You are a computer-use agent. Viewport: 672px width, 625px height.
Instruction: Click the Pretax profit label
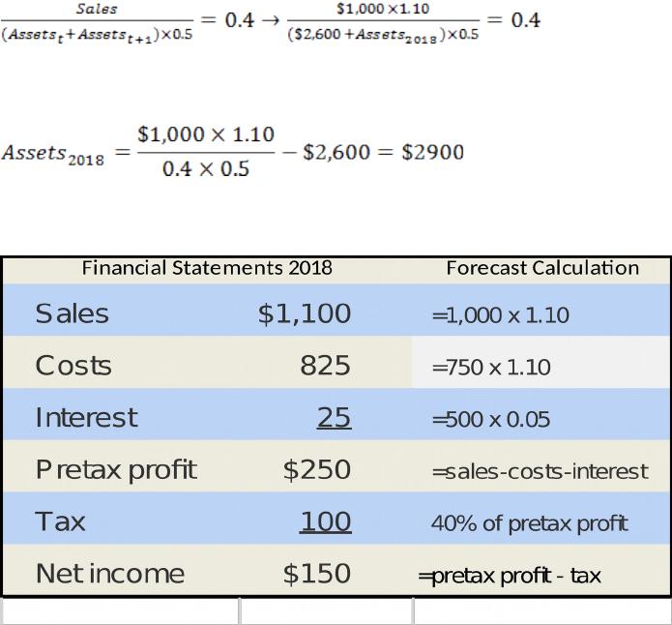point(116,470)
